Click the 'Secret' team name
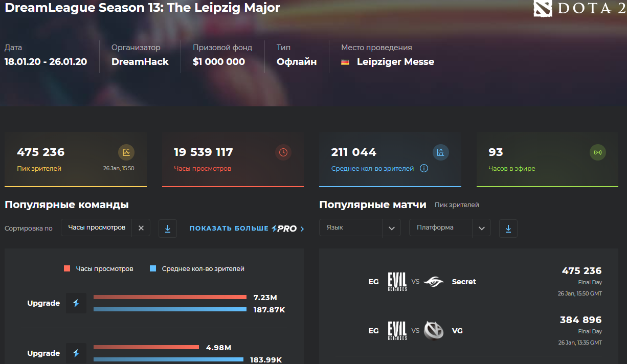Viewport: 627px width, 364px height. point(464,282)
